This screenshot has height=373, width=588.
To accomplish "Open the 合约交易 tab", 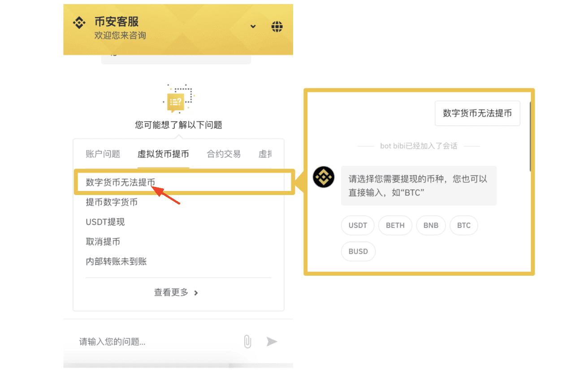I will coord(224,154).
